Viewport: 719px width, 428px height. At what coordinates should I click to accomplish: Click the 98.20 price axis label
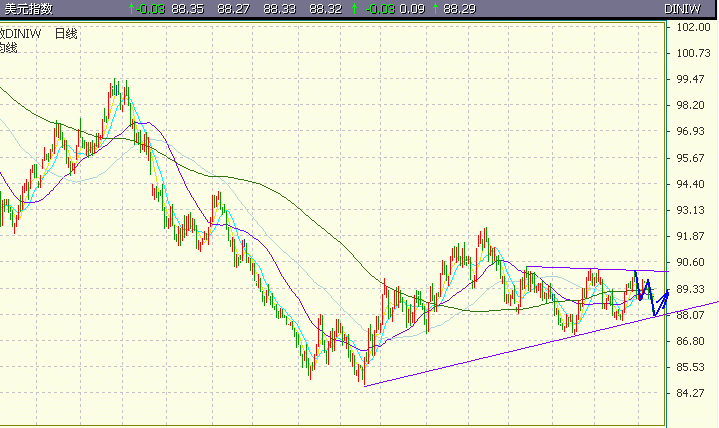pyautogui.click(x=691, y=106)
